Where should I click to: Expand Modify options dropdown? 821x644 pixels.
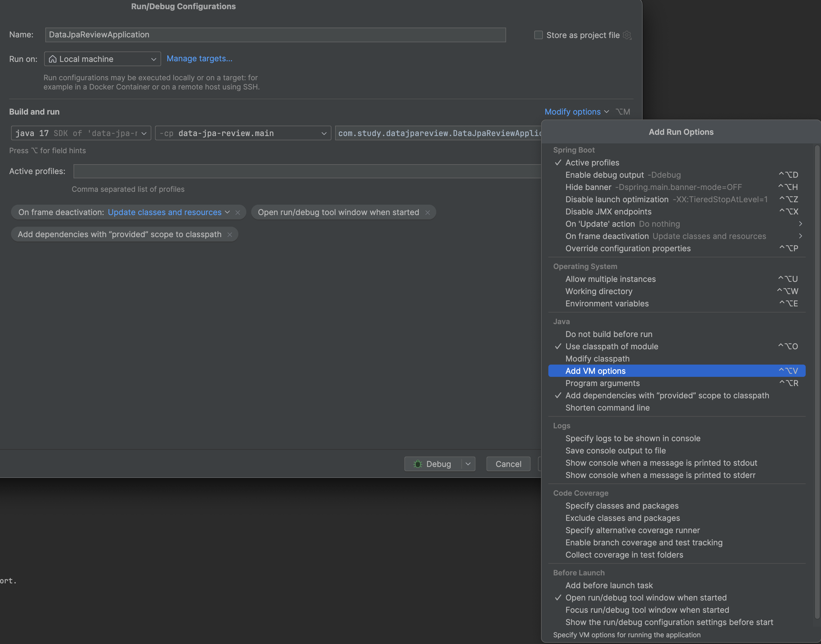coord(576,112)
